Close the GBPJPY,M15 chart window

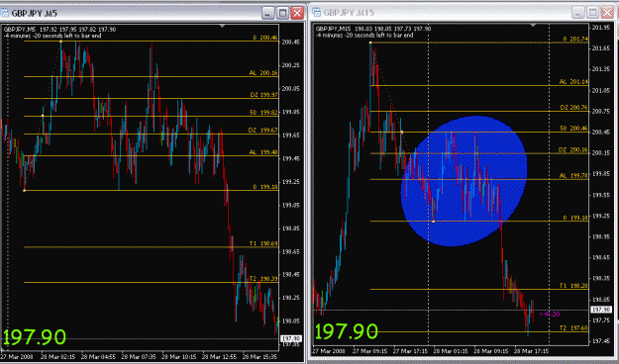tap(607, 12)
